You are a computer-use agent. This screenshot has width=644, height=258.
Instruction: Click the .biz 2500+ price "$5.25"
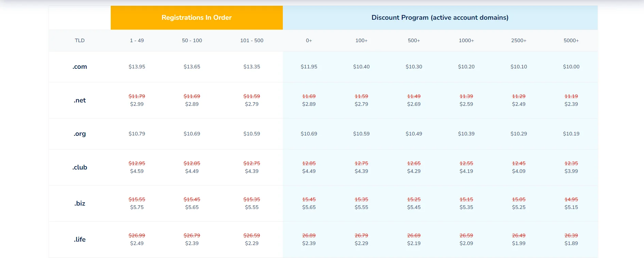click(519, 207)
